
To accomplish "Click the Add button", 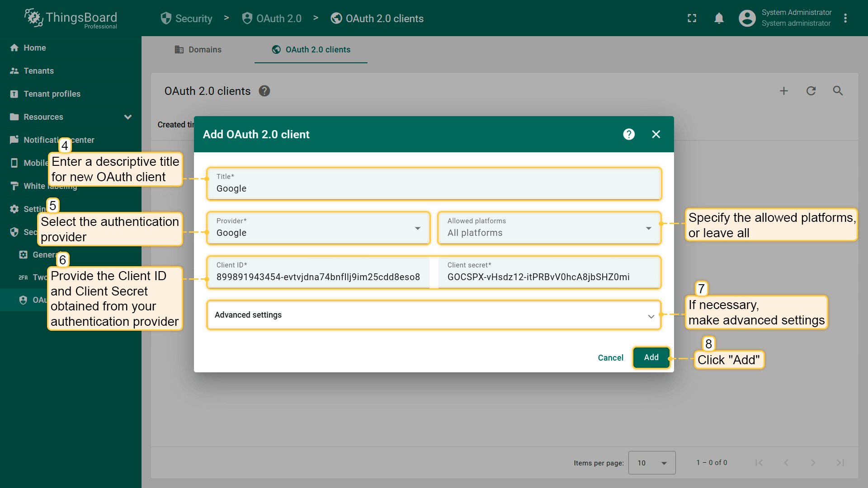I will 651,357.
